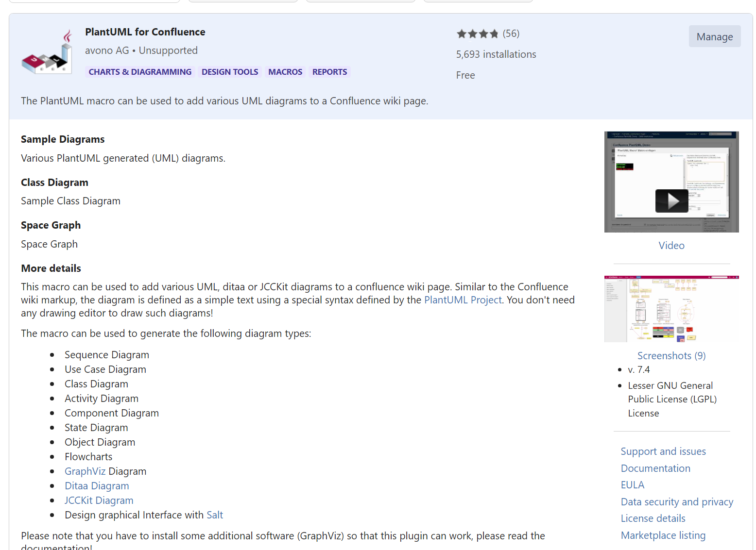
Task: Click the Manage button
Action: pyautogui.click(x=715, y=36)
